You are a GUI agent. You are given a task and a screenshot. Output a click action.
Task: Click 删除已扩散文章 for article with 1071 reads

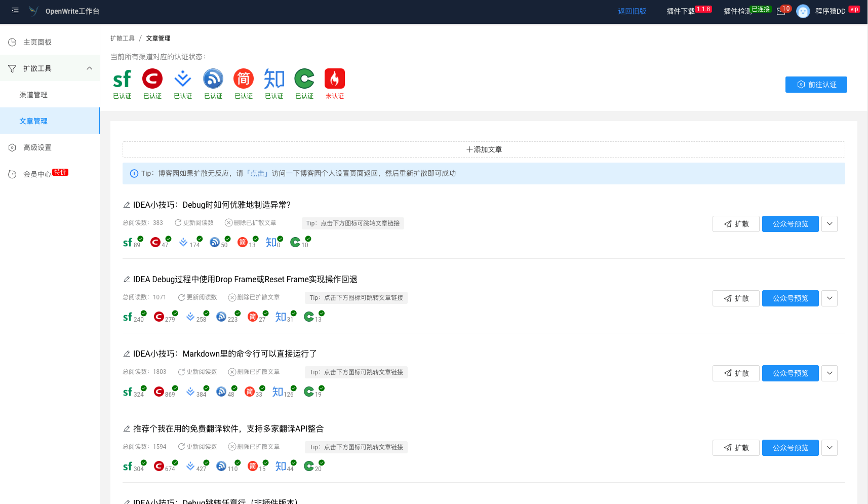pyautogui.click(x=254, y=297)
